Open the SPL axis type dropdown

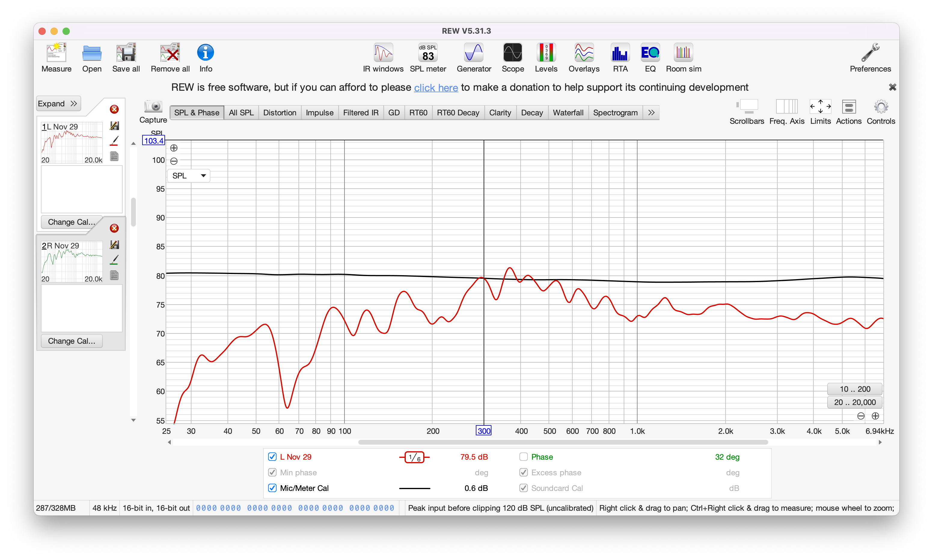coord(189,175)
